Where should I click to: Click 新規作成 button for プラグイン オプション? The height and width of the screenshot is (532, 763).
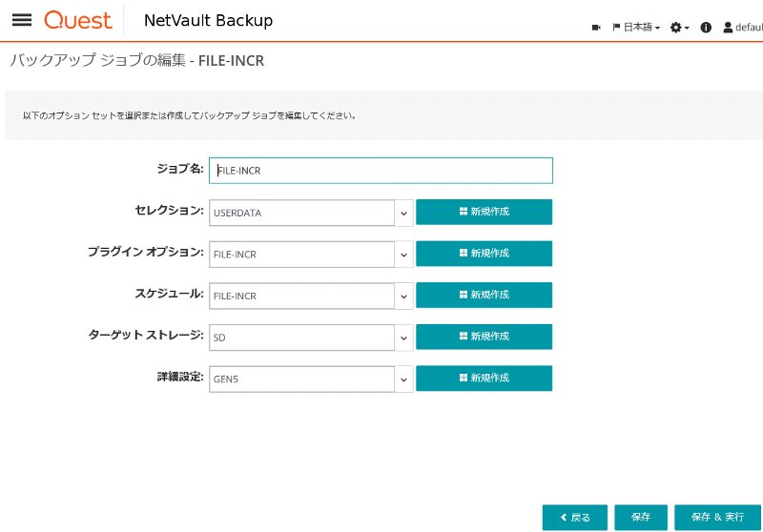pyautogui.click(x=485, y=254)
